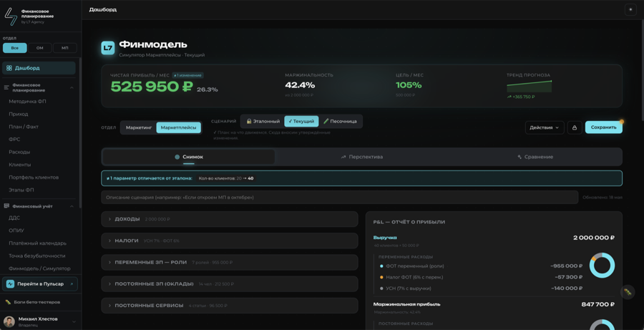Expand the Доходы section

pos(230,219)
